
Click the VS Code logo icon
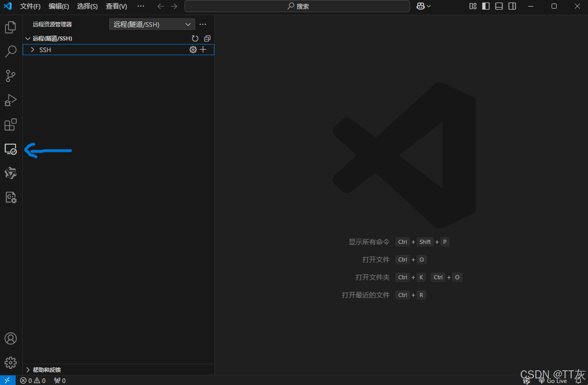tap(8, 6)
